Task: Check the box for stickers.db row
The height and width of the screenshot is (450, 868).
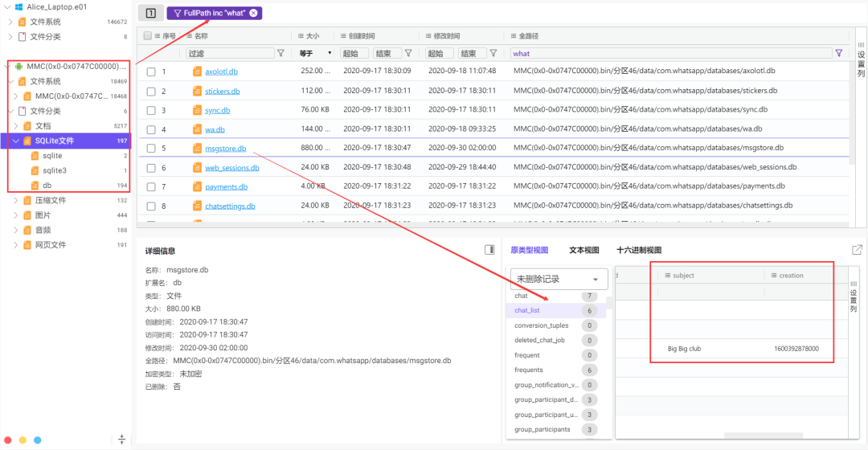Action: tap(151, 92)
